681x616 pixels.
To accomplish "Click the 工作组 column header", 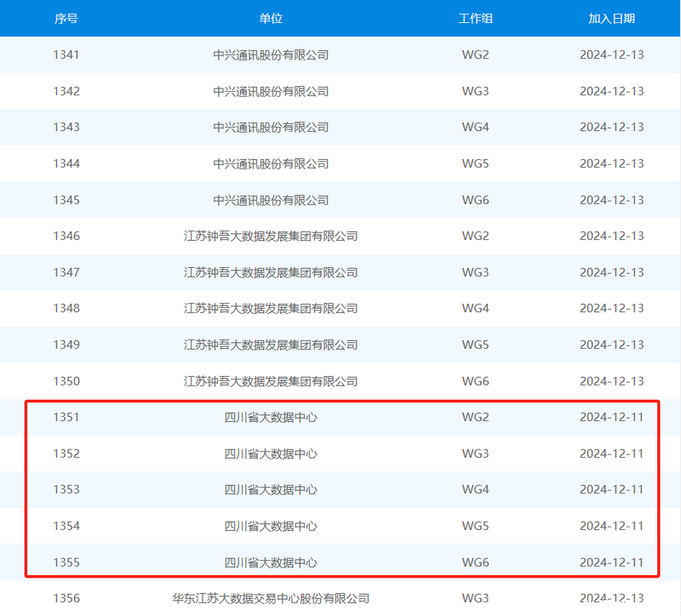I will tap(475, 18).
